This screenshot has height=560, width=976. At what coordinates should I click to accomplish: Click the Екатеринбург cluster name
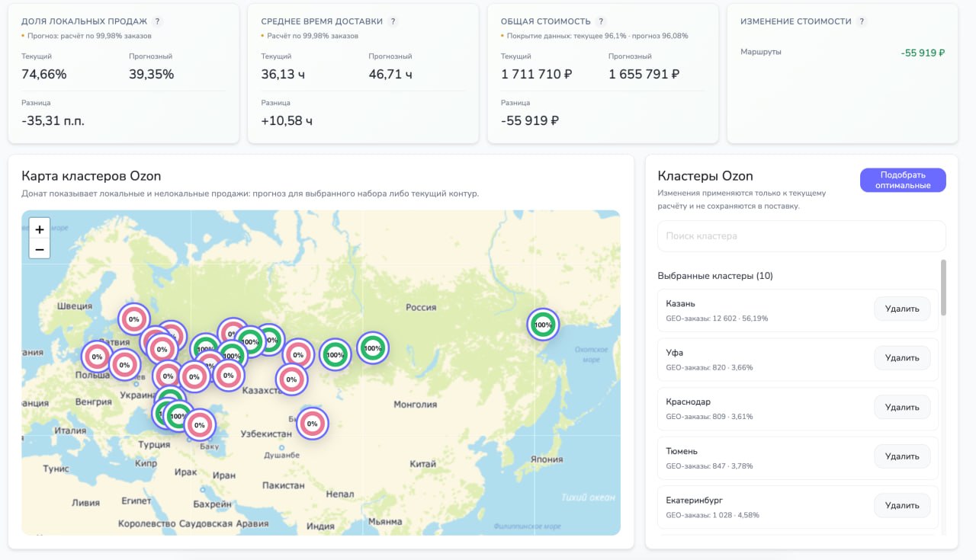coord(694,501)
